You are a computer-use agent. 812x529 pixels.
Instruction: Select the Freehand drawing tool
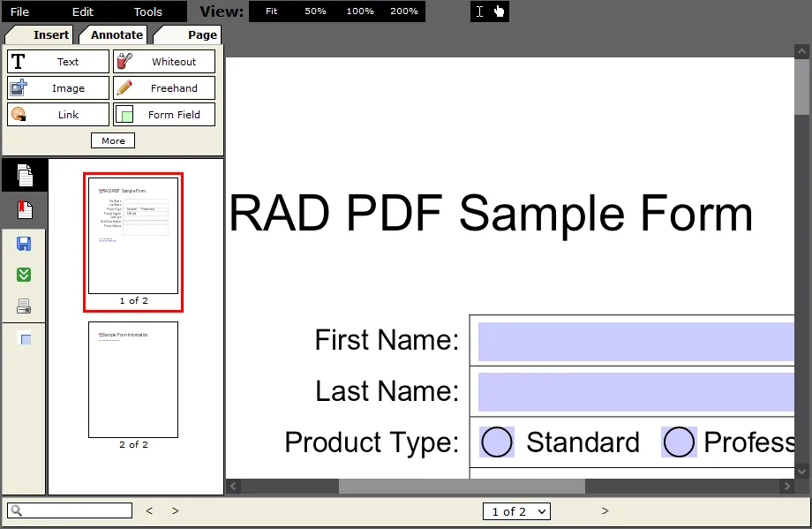tap(164, 87)
